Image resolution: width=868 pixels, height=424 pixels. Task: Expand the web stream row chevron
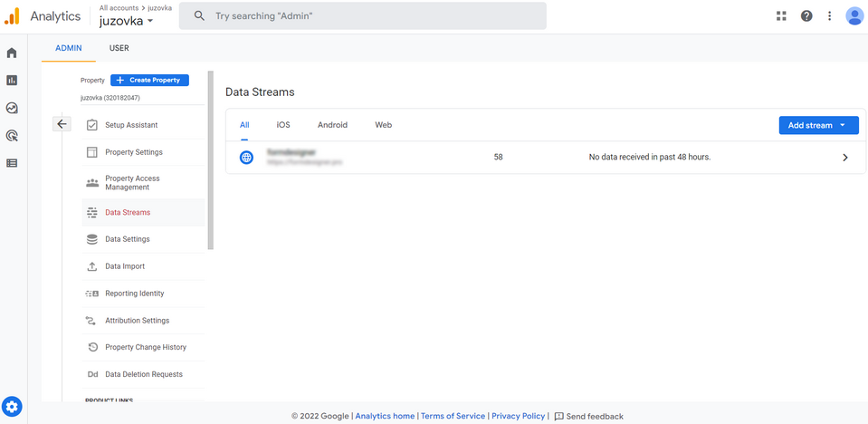coord(845,158)
